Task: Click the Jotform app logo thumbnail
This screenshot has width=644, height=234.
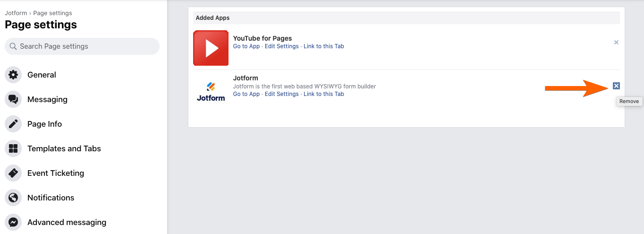Action: (211, 92)
